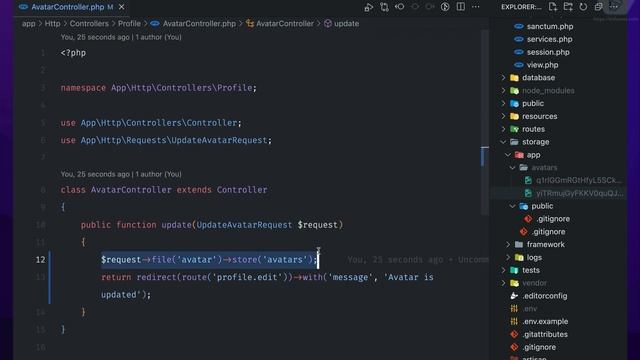Click the 'Http' breadcrumb
This screenshot has height=360, width=640.
pyautogui.click(x=52, y=24)
